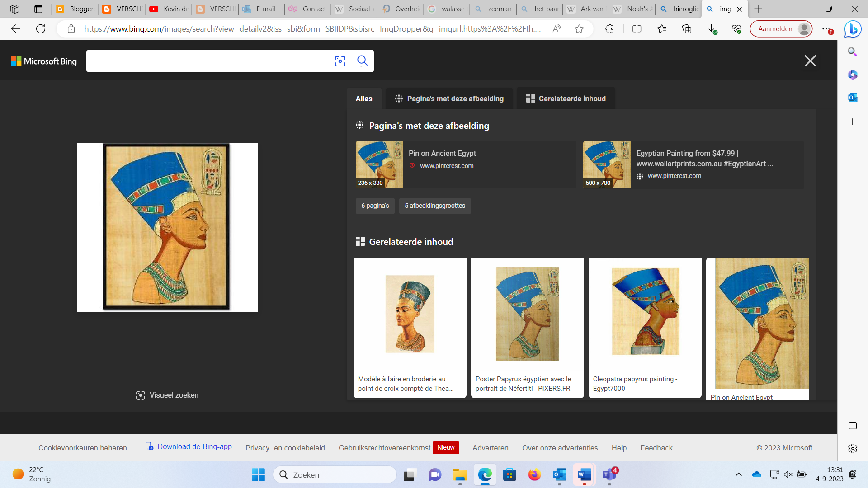This screenshot has height=488, width=868.
Task: Click Visueel zoeken below the image
Action: (x=167, y=395)
